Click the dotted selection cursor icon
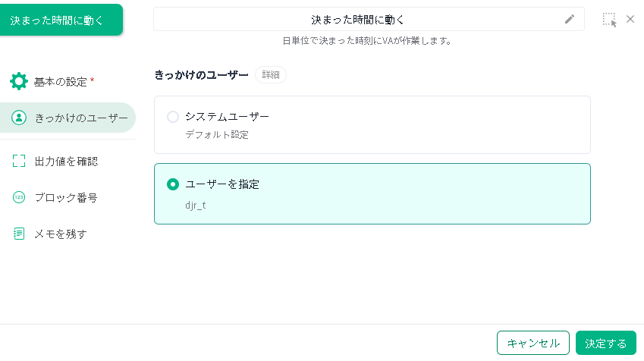The image size is (644, 361). [x=610, y=20]
